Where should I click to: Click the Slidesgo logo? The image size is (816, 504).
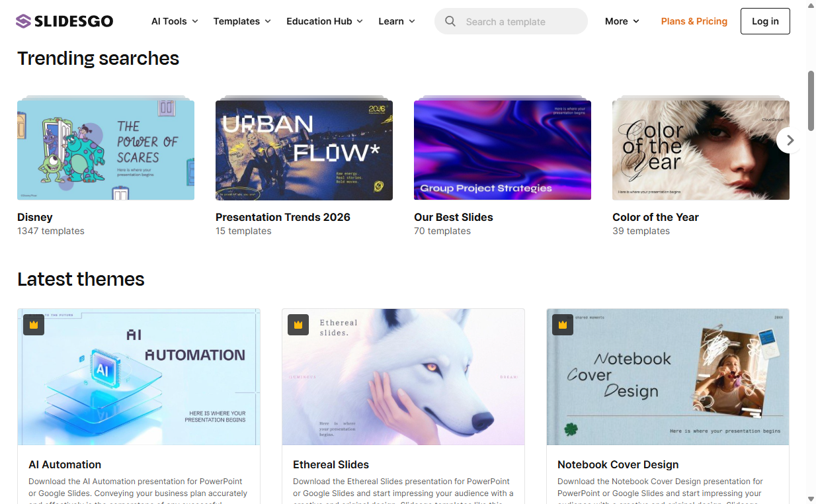tap(65, 21)
